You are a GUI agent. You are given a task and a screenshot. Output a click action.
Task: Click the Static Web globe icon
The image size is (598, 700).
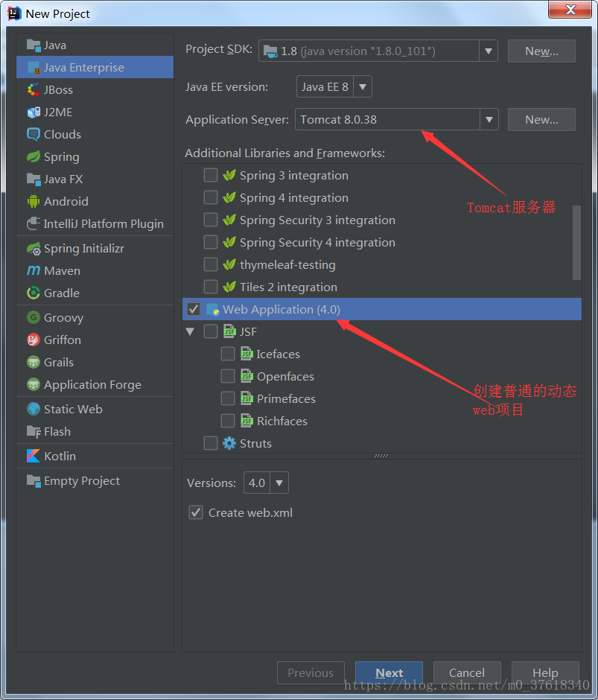34,409
